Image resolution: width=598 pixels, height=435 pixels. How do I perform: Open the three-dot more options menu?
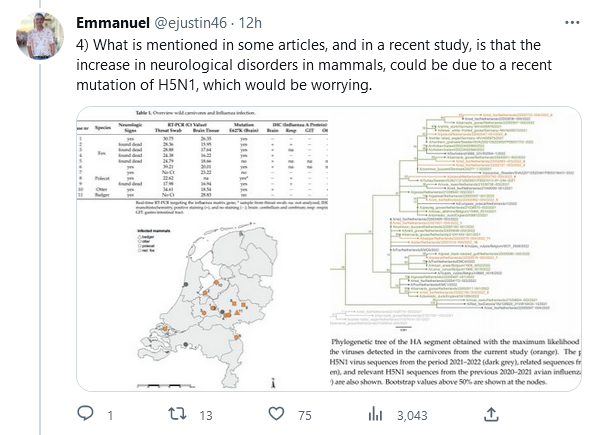572,23
